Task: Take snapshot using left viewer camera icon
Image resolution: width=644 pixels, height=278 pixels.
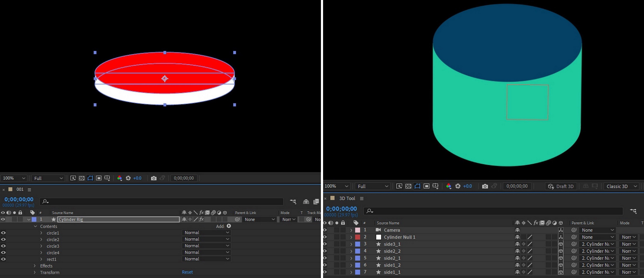Action: 153,178
